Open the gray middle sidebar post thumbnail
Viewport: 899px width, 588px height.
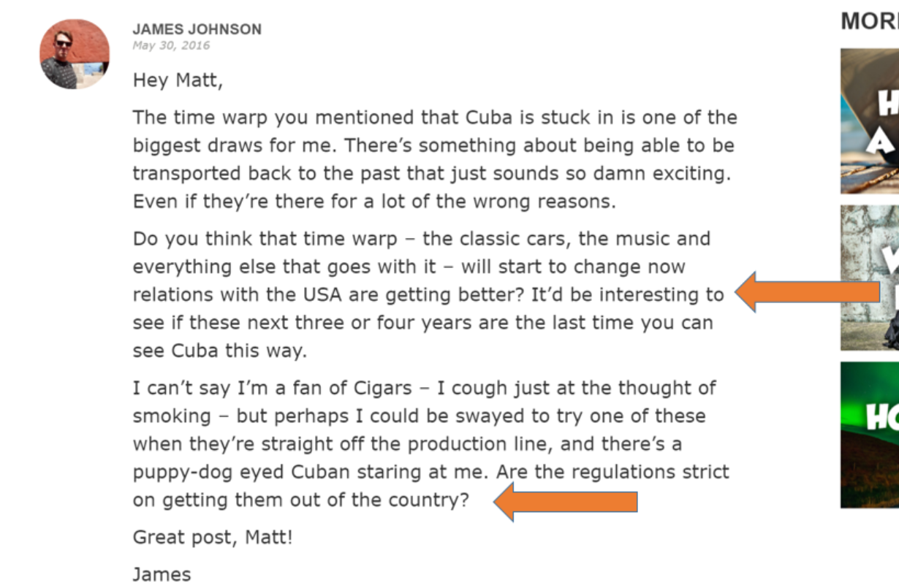(x=870, y=278)
